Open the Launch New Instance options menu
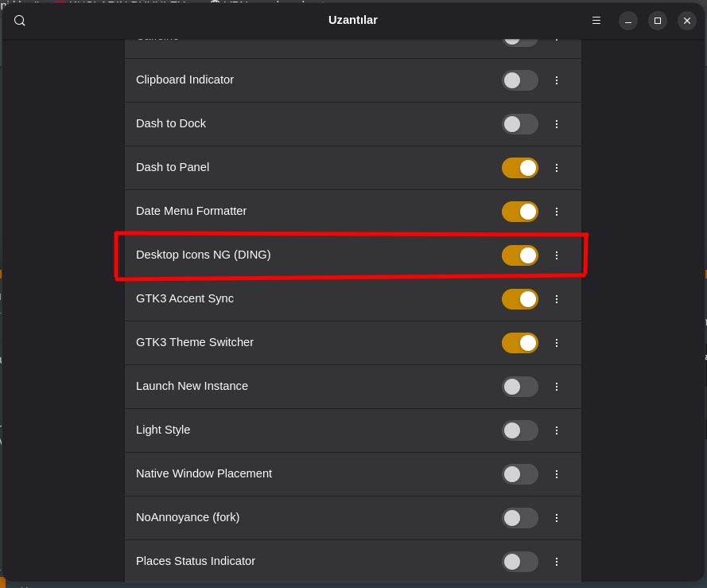Screen dimensions: 707x588 (x=557, y=387)
